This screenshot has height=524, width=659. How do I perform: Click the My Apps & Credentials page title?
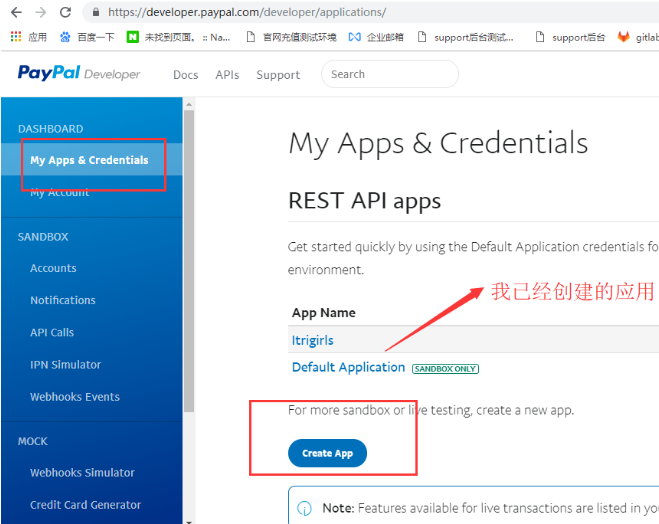(438, 144)
